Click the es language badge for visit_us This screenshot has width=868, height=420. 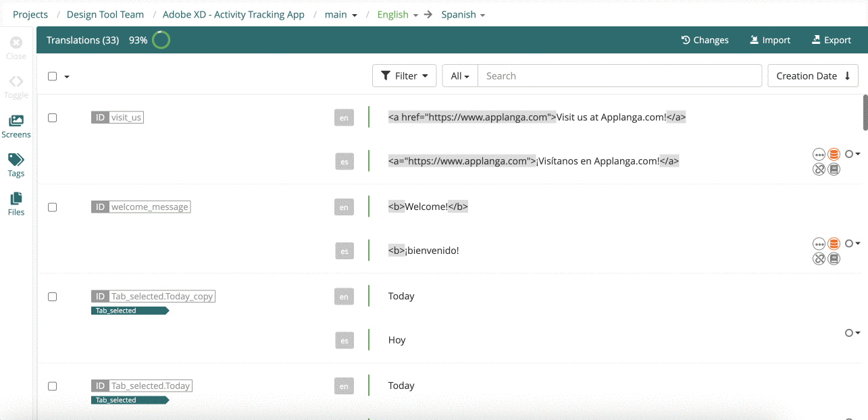(x=344, y=161)
